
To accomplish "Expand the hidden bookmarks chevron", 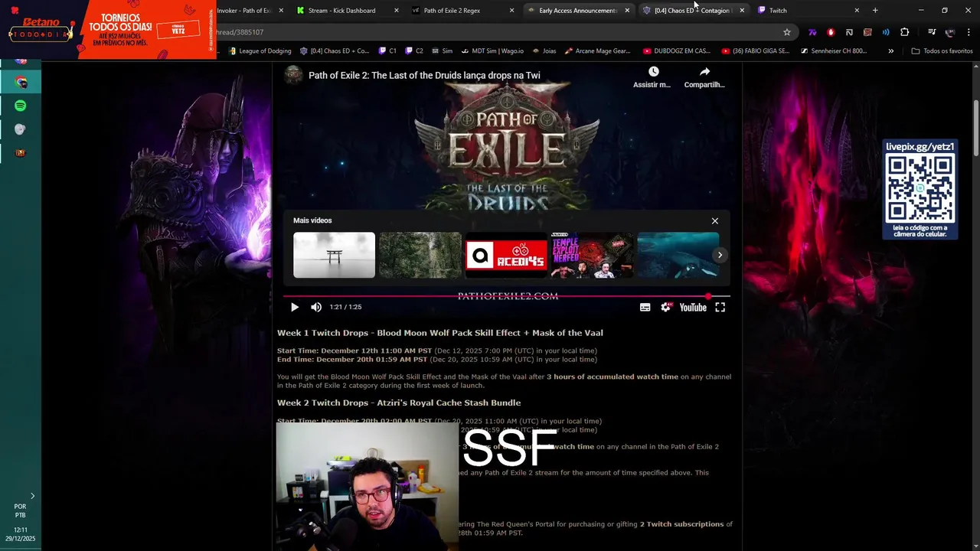I will (890, 51).
